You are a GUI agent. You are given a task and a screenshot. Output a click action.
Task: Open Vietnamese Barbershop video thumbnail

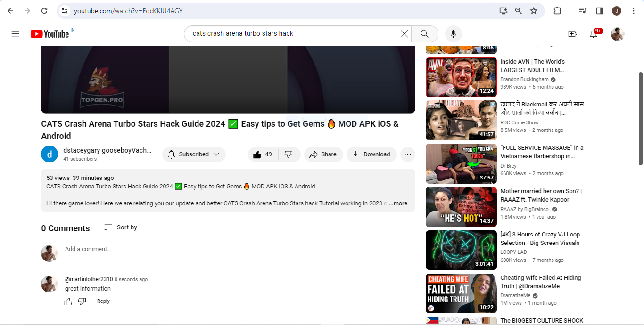pos(461,164)
